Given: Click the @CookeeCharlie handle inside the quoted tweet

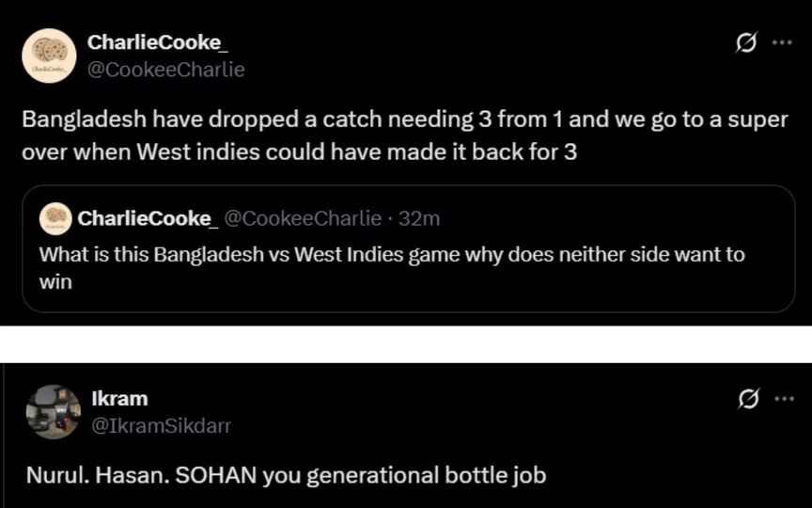Looking at the screenshot, I should point(303,218).
